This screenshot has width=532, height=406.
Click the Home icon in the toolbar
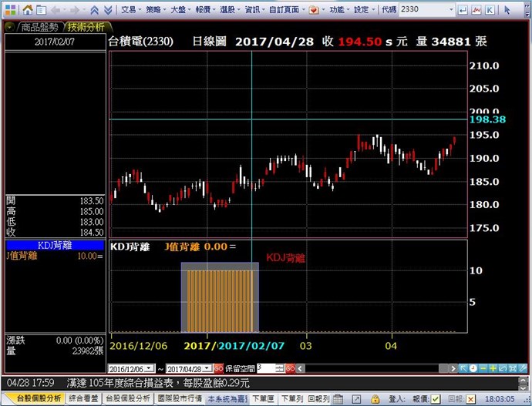tap(27, 10)
